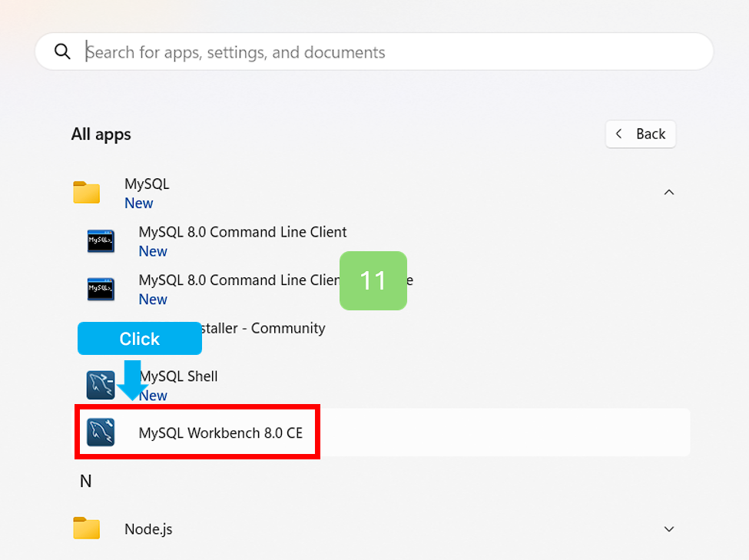Open MySQL Installer - Community entry

pos(263,328)
